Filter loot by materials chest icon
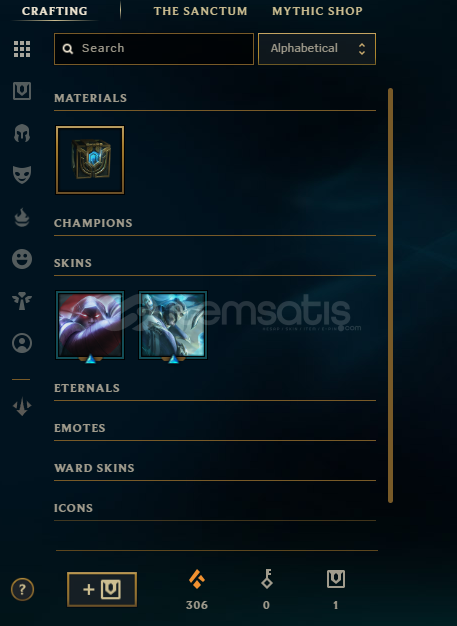Viewport: 457px width, 626px height. [x=22, y=91]
